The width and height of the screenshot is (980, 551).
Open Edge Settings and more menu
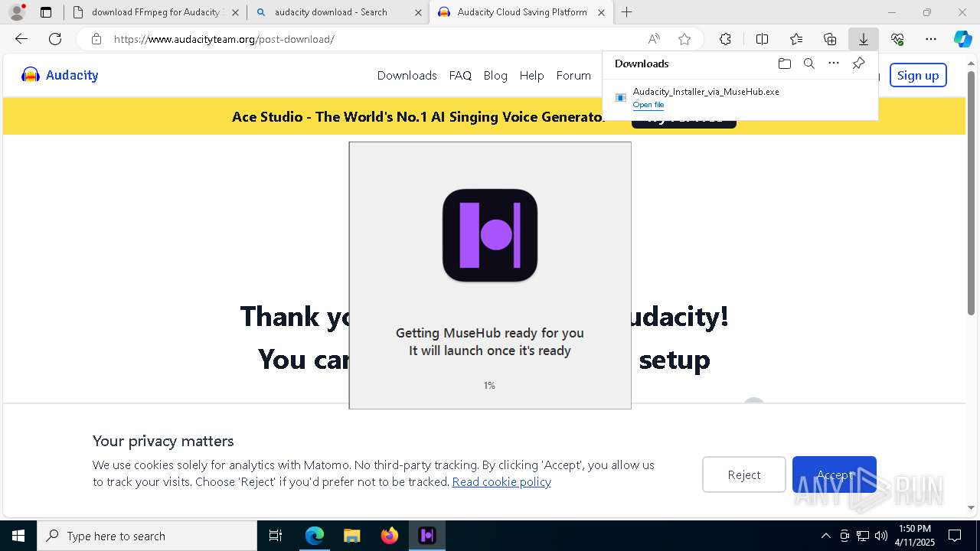click(x=931, y=39)
